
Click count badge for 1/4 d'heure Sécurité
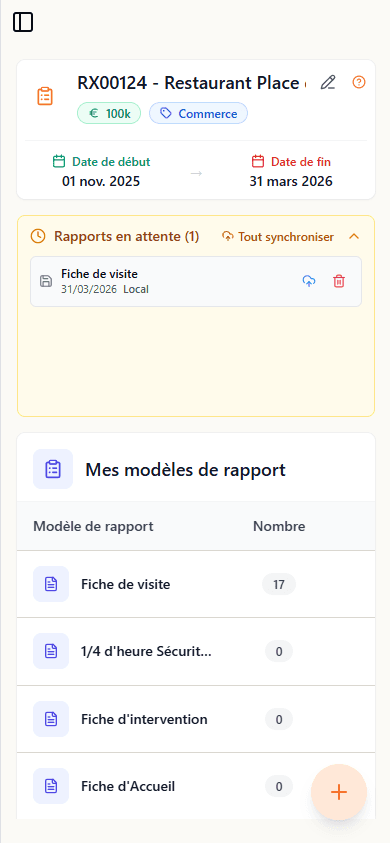(x=279, y=652)
